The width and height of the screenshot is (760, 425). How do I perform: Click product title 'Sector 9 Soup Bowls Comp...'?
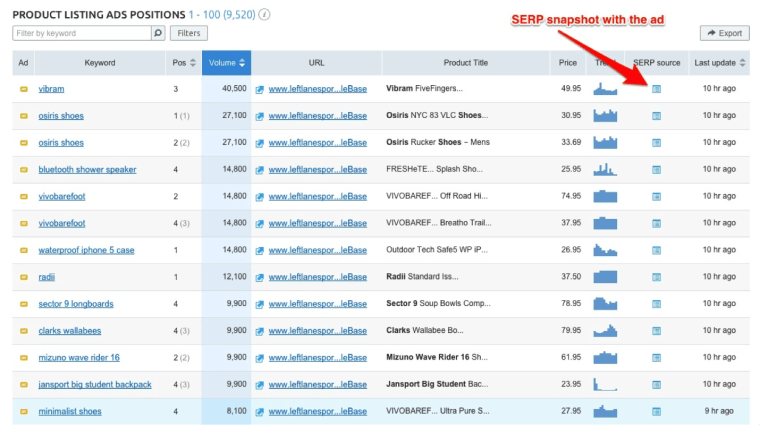438,303
